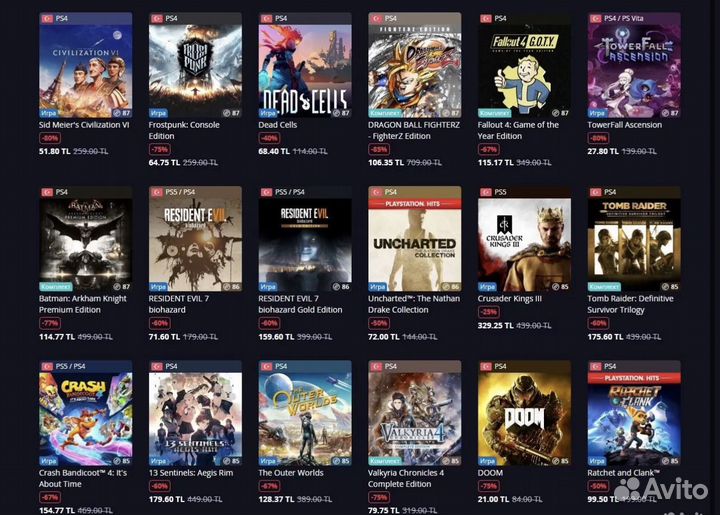The width and height of the screenshot is (720, 515).
Task: Open the TowerFall Ascension title link
Action: pyautogui.click(x=624, y=125)
